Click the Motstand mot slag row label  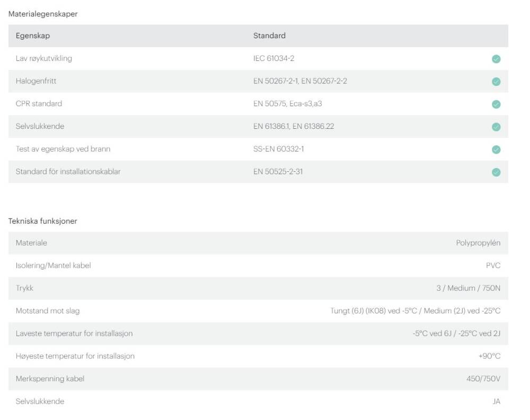coord(48,311)
